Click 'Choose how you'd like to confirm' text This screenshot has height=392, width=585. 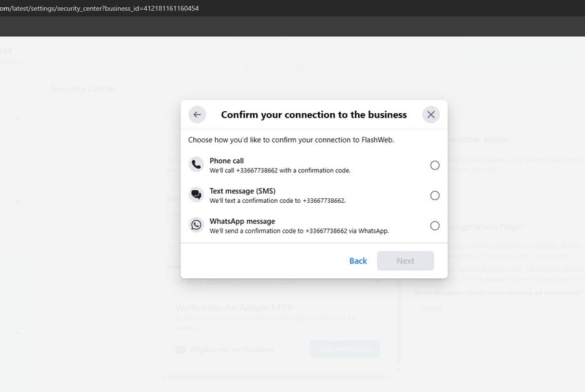coord(291,140)
